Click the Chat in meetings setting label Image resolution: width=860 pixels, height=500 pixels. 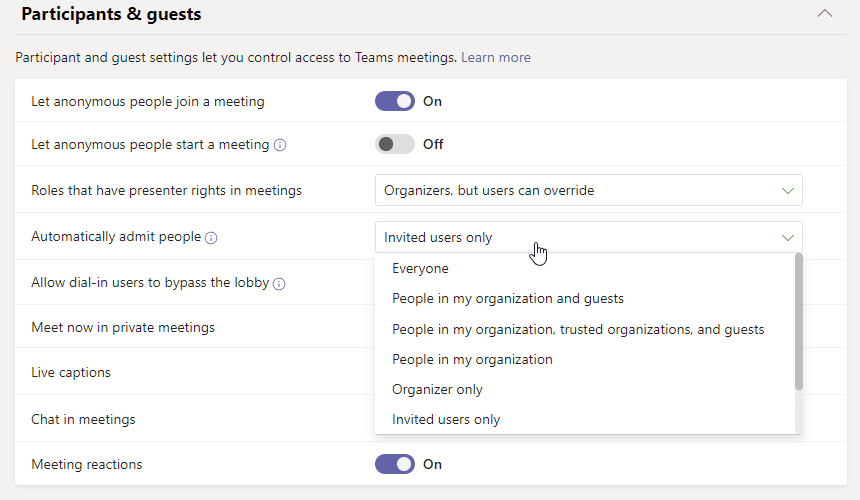coord(83,419)
